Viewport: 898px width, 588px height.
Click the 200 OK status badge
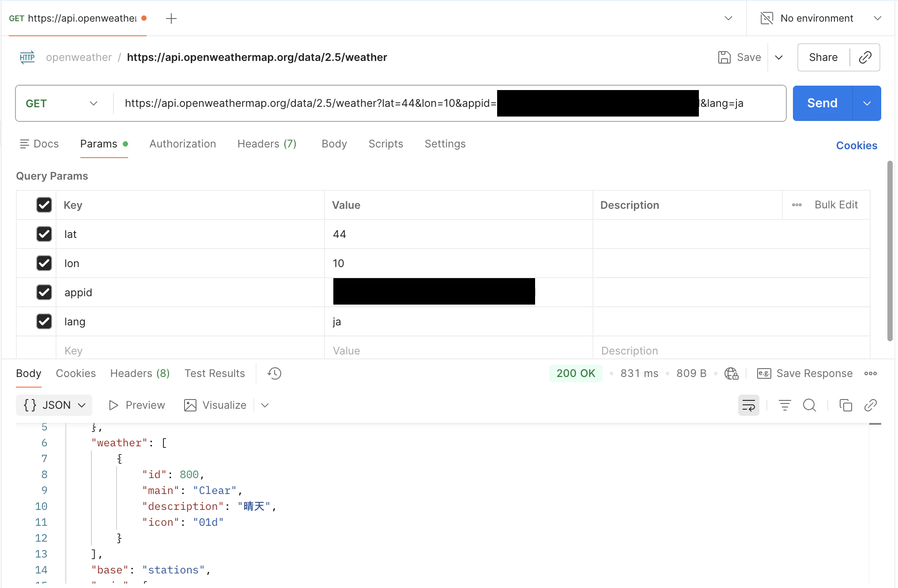(576, 373)
